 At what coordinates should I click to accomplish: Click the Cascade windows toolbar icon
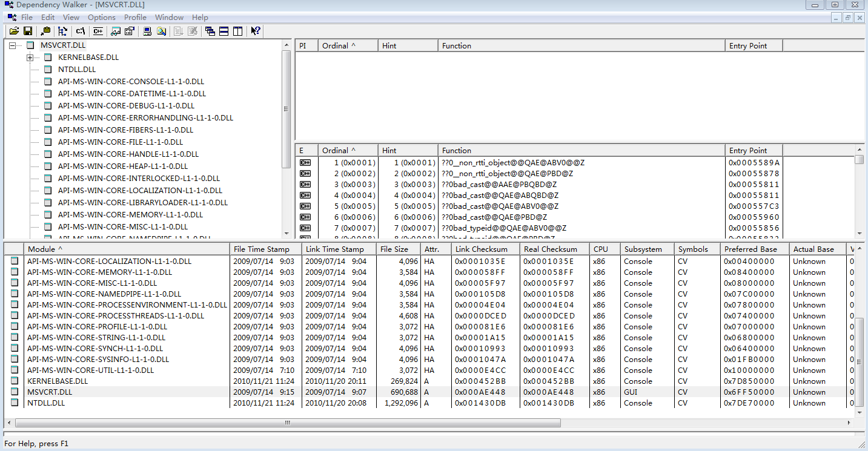tap(210, 31)
